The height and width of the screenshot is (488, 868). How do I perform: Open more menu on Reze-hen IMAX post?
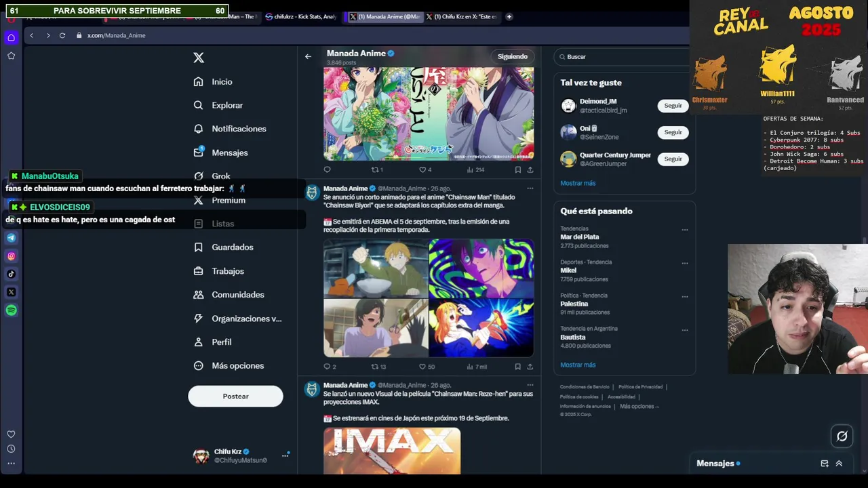coord(530,385)
